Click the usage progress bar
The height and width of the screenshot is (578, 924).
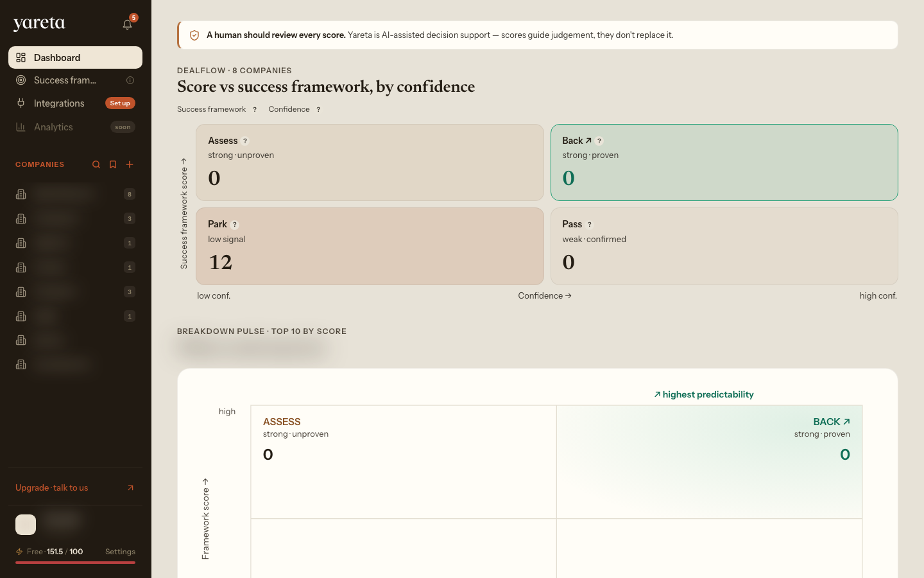click(75, 563)
